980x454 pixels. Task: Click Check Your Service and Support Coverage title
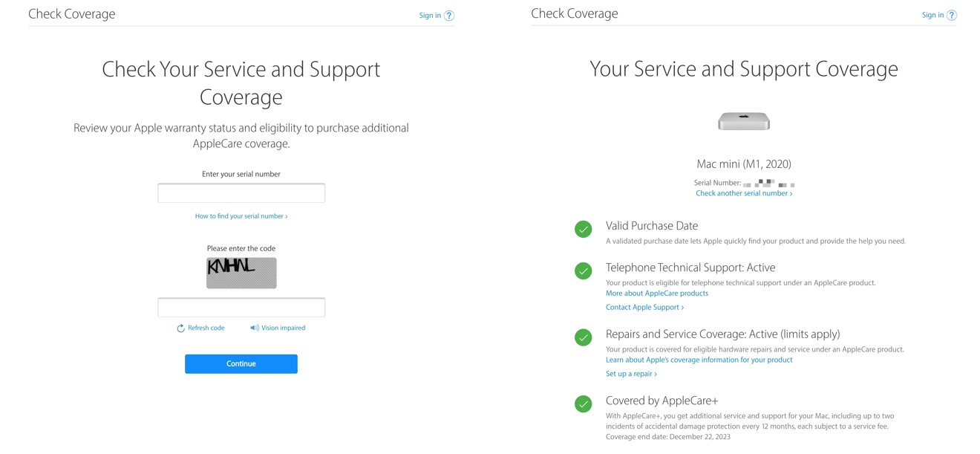point(241,83)
